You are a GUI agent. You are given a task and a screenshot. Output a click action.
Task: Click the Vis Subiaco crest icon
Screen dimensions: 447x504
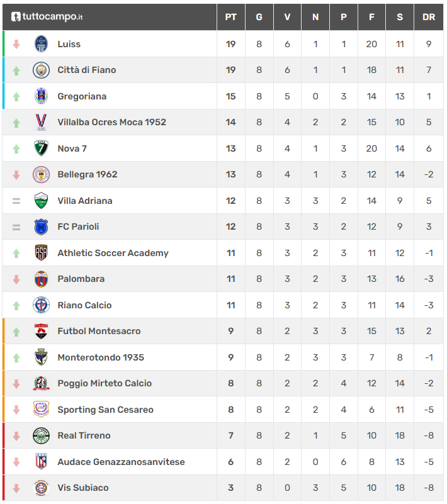pos(41,488)
